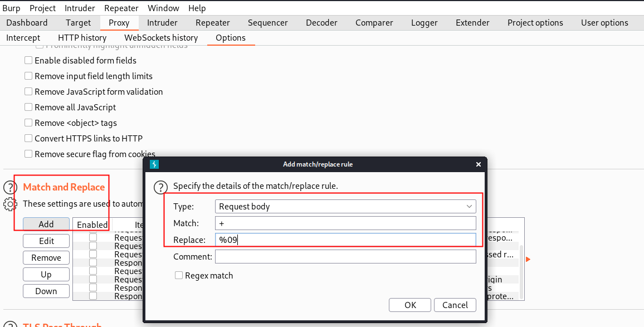Open the Comparer tab
The width and height of the screenshot is (644, 327).
pyautogui.click(x=374, y=23)
